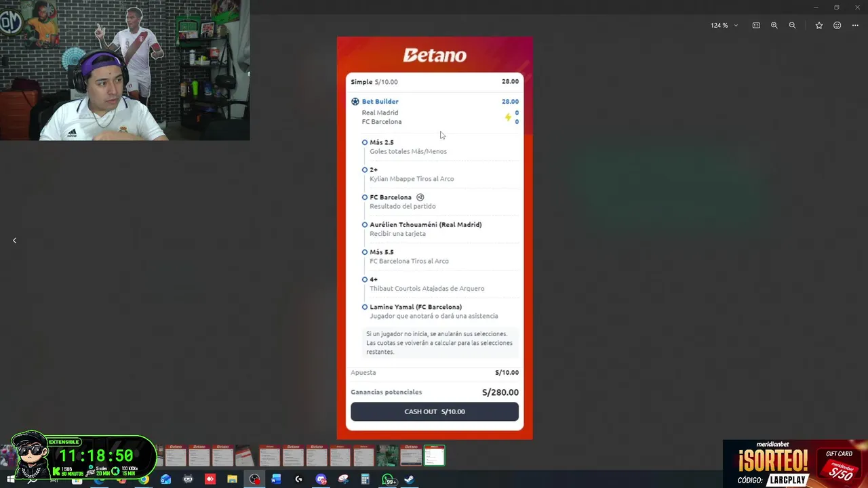Open the red AnyDesk-style taskbar app
The width and height of the screenshot is (868, 488).
pyautogui.click(x=210, y=479)
